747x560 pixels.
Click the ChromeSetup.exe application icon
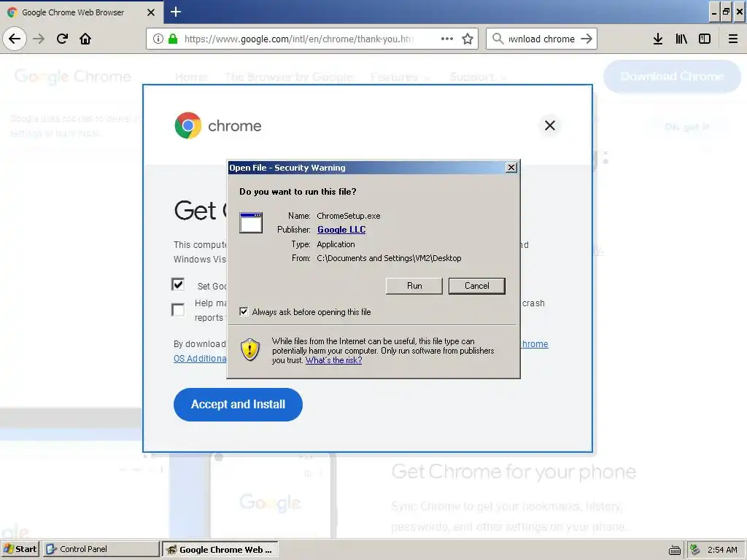(x=251, y=222)
